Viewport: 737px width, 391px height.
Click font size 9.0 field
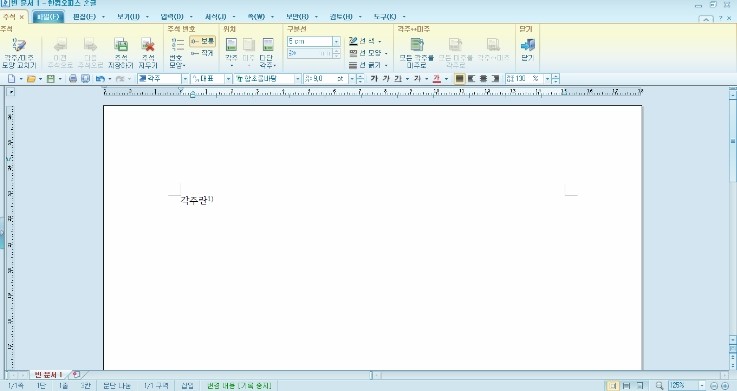tap(326, 79)
